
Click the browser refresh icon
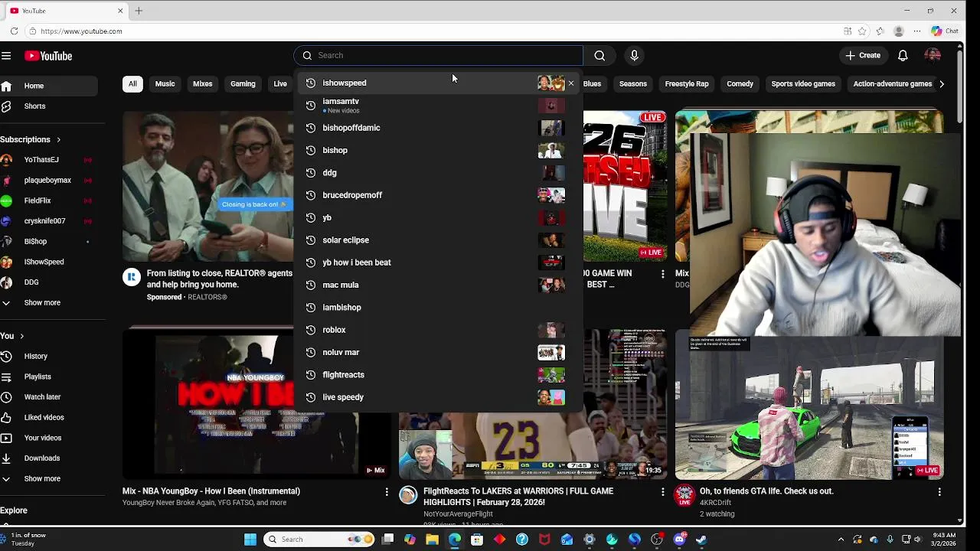[14, 31]
